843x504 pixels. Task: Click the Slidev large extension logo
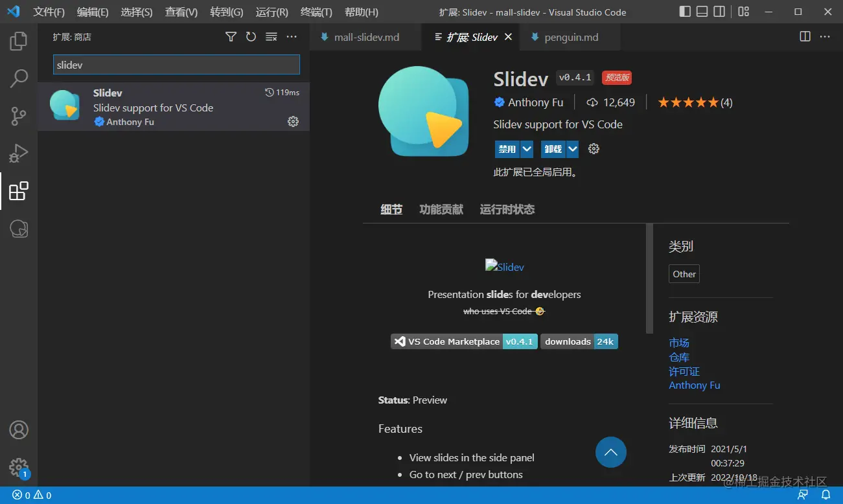click(424, 111)
